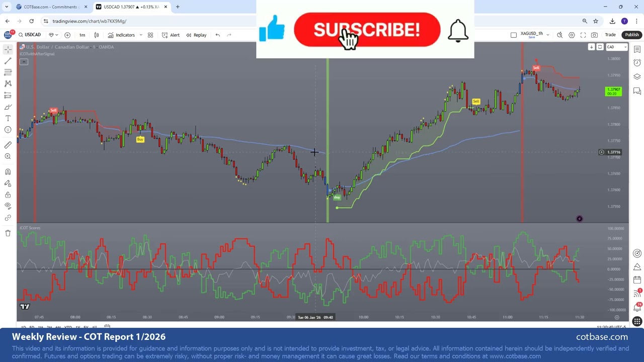644x362 pixels.
Task: Open the CAD currency dropdown
Action: 617,47
